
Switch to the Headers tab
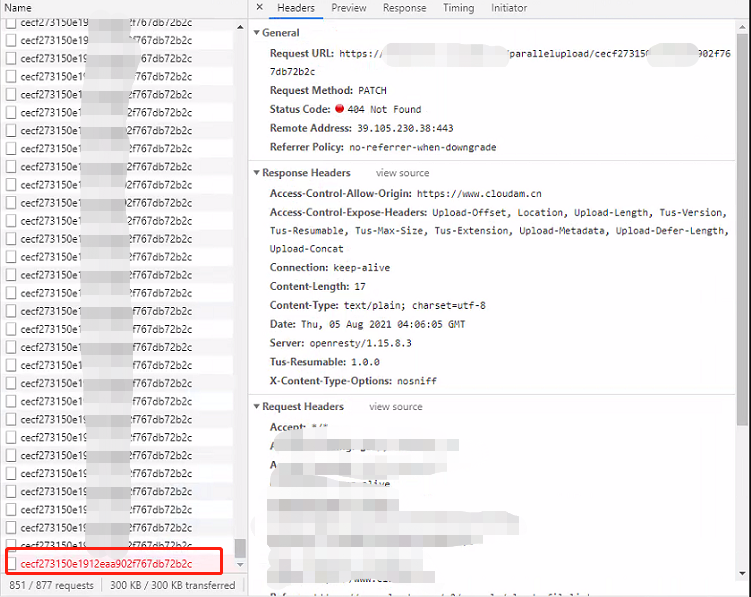click(296, 8)
